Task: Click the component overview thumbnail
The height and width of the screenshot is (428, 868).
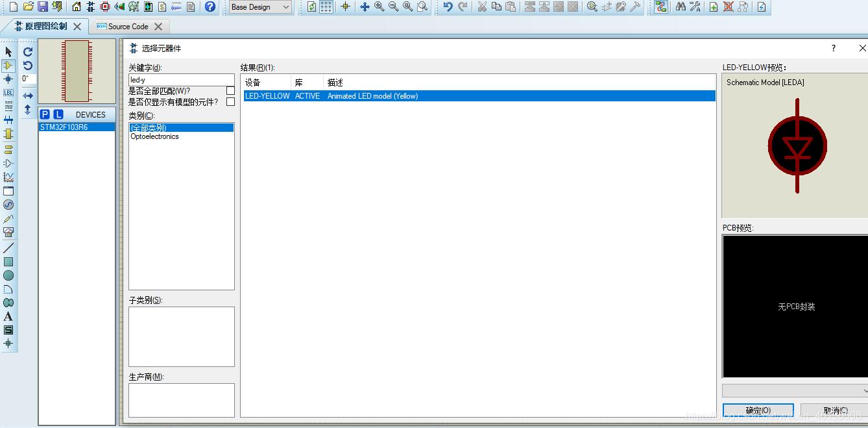Action: (x=77, y=71)
